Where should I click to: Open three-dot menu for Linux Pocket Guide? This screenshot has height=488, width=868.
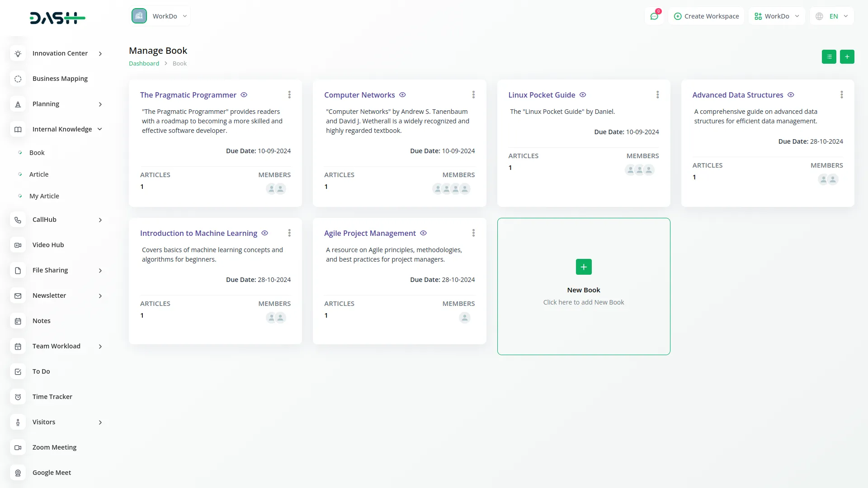657,94
